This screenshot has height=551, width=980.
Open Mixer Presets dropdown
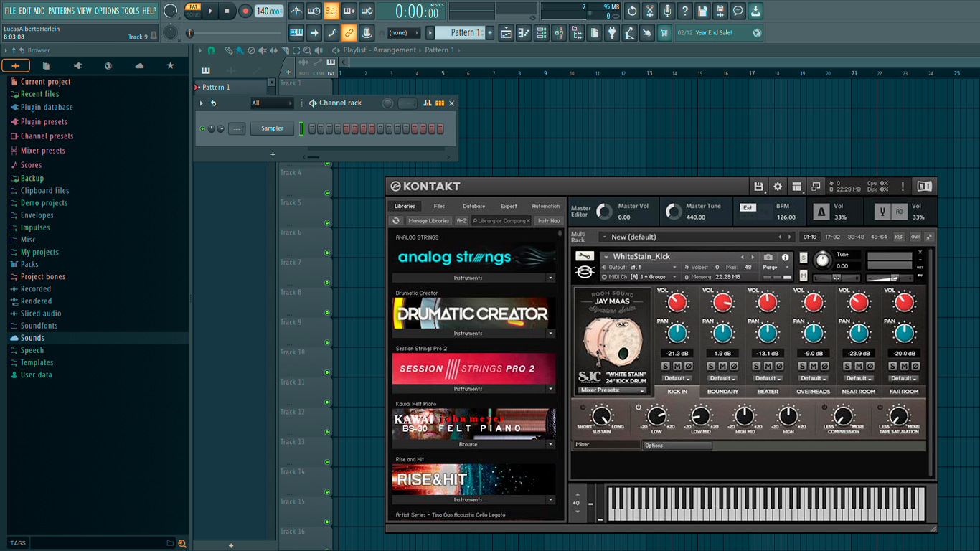(x=612, y=390)
